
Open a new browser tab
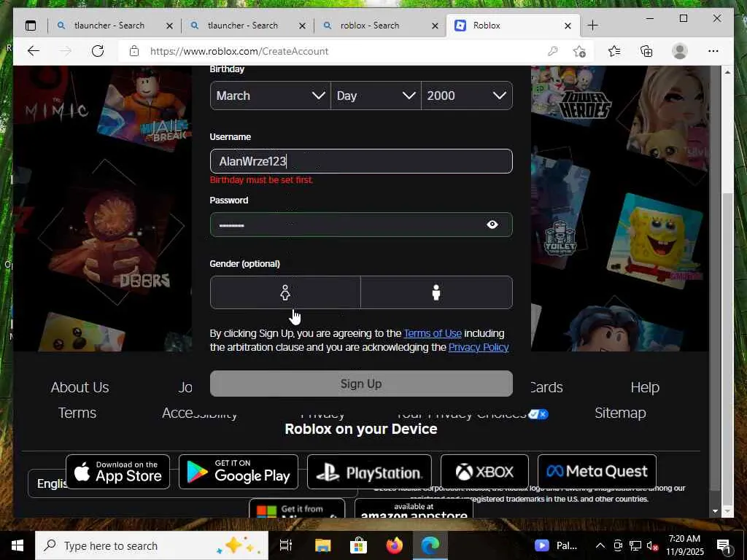point(592,26)
